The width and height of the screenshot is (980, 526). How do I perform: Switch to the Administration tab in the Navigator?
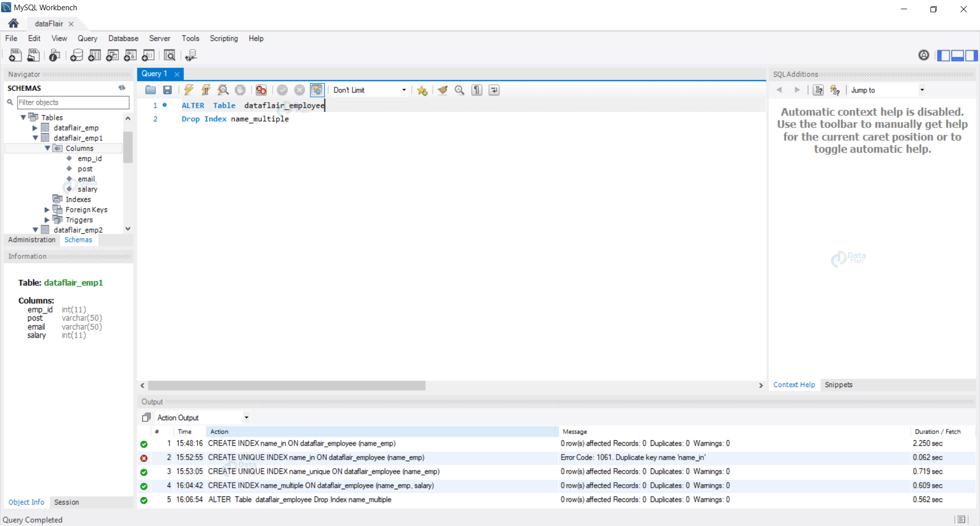click(32, 240)
